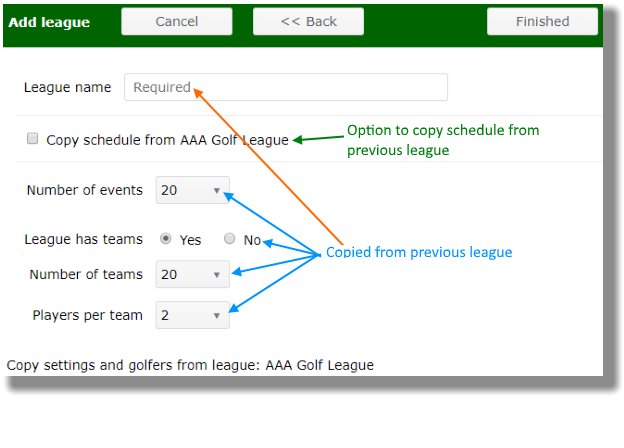This screenshot has height=448, width=624.
Task: Select No for League has teams
Action: pos(229,239)
